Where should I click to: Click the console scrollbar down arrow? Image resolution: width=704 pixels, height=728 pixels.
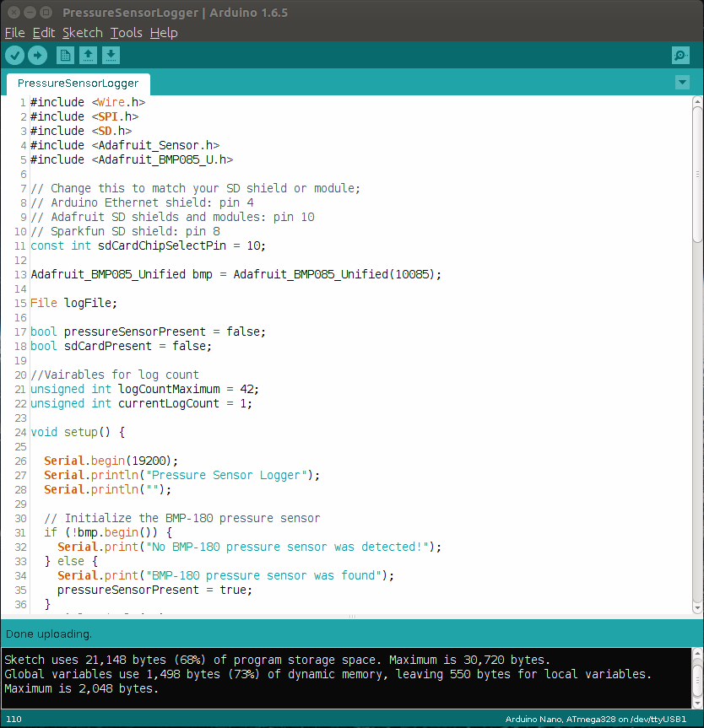(x=697, y=704)
